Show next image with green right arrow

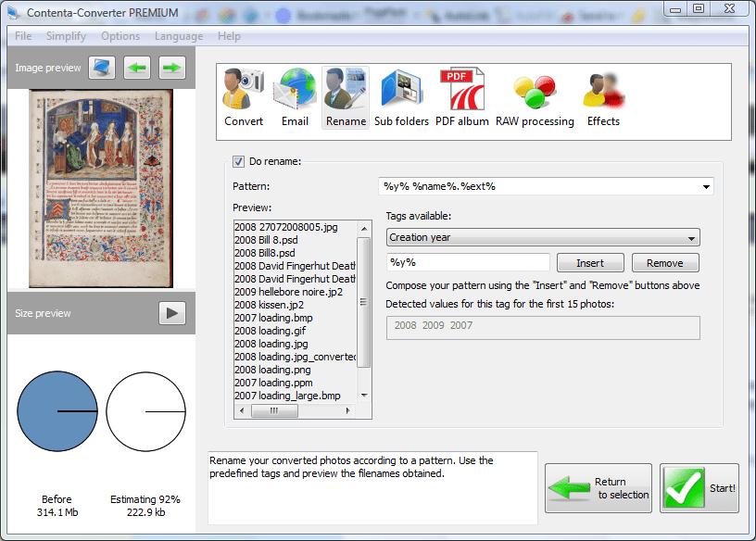[172, 68]
